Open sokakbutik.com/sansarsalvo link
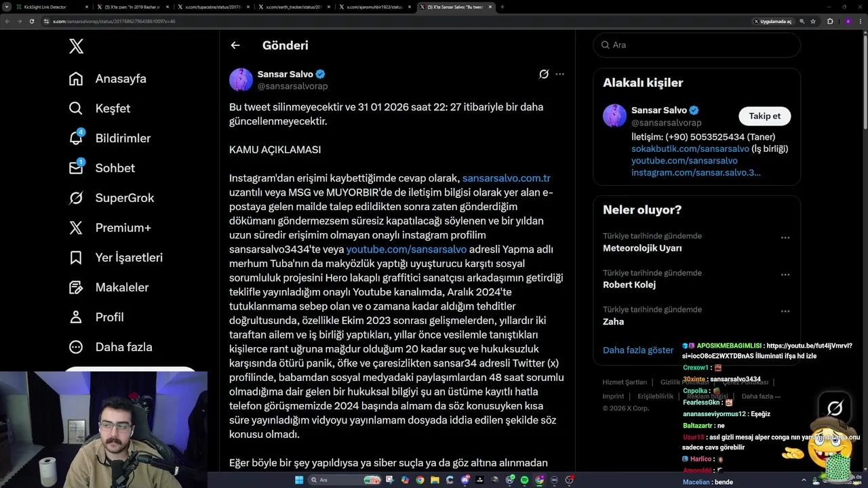The width and height of the screenshot is (868, 488). click(x=690, y=148)
